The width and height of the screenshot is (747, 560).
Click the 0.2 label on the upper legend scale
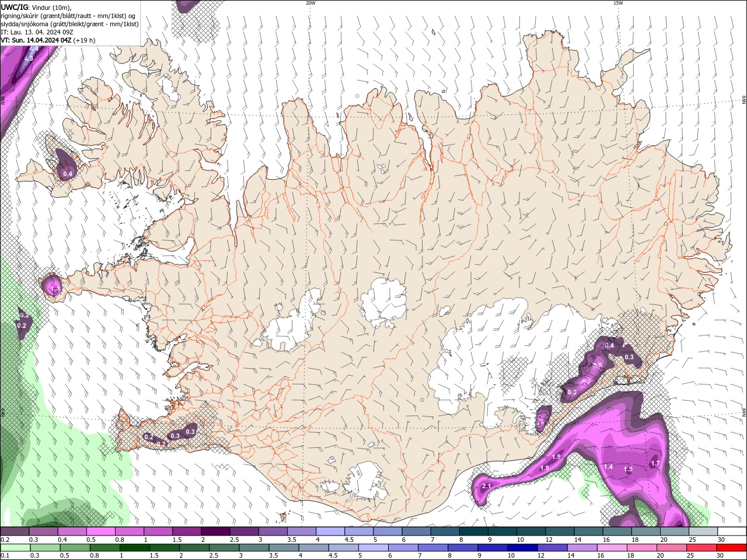point(5,540)
